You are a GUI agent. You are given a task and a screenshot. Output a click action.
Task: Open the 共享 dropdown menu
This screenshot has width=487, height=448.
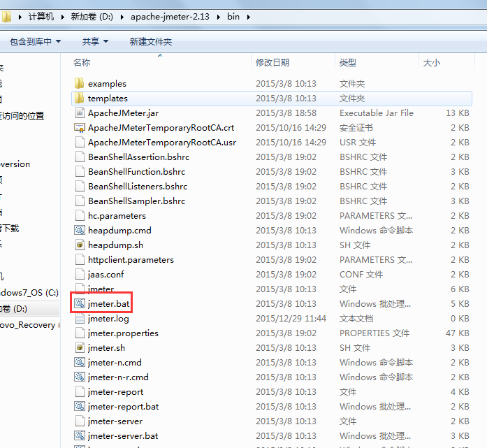point(95,42)
